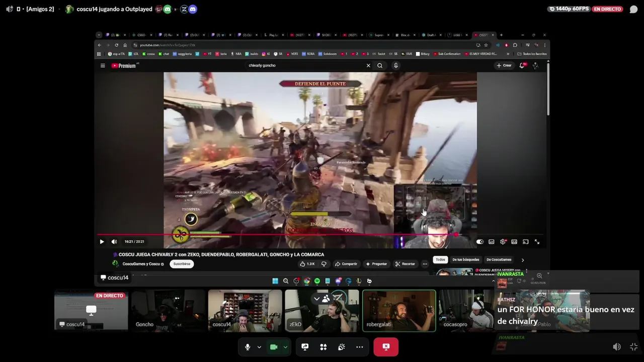Viewport: 644px width, 362px height.
Task: Switch YouTube to theater mode
Action: coord(514,242)
